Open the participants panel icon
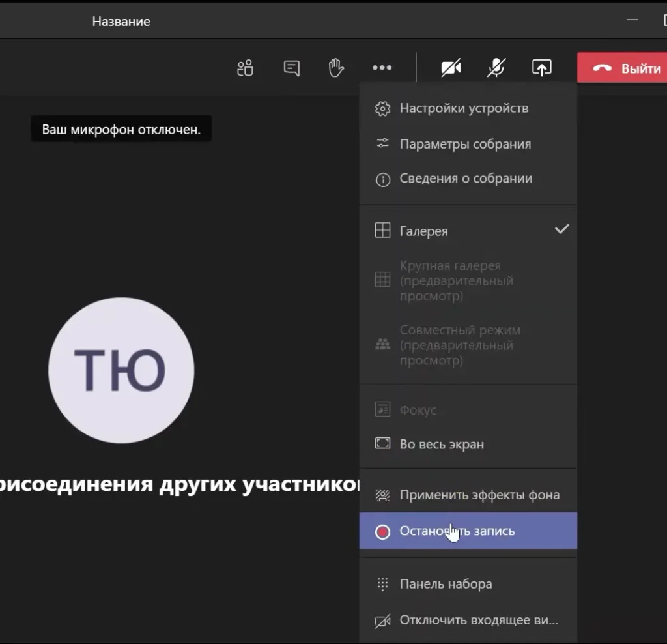This screenshot has width=667, height=644. point(245,68)
